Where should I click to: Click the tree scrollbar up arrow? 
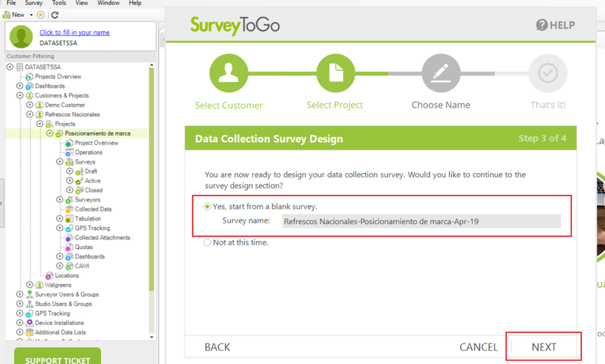[152, 65]
